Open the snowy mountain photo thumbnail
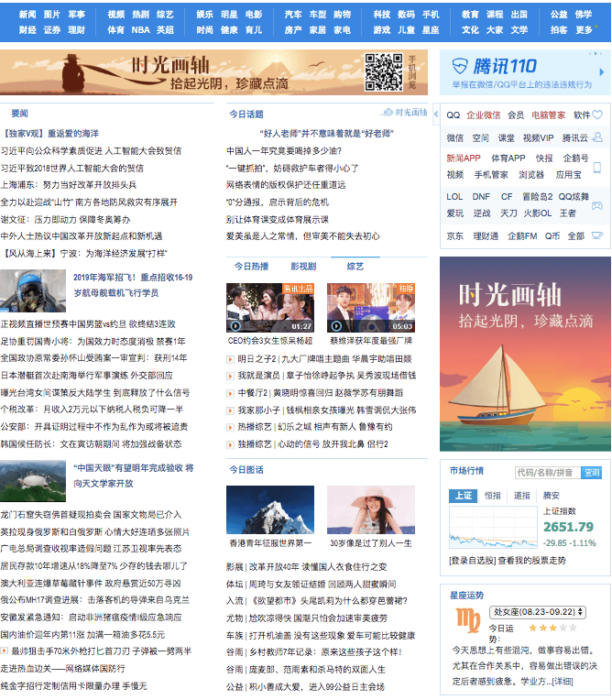The height and width of the screenshot is (700, 612). pyautogui.click(x=270, y=509)
